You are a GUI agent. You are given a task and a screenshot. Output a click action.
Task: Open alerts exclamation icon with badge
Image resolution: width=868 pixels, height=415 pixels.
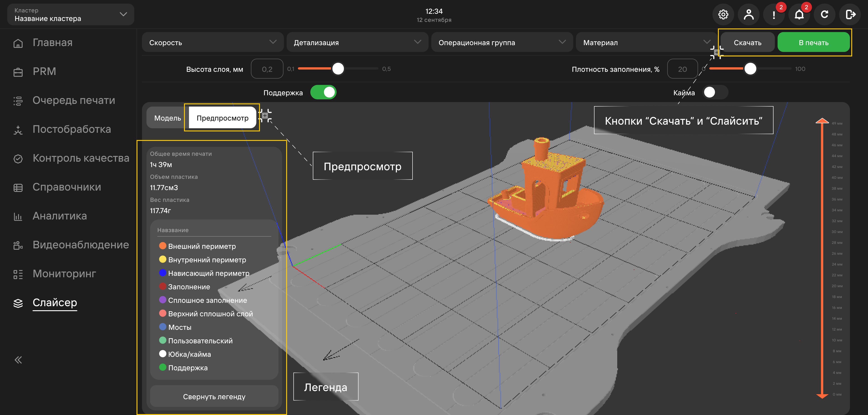click(x=774, y=14)
